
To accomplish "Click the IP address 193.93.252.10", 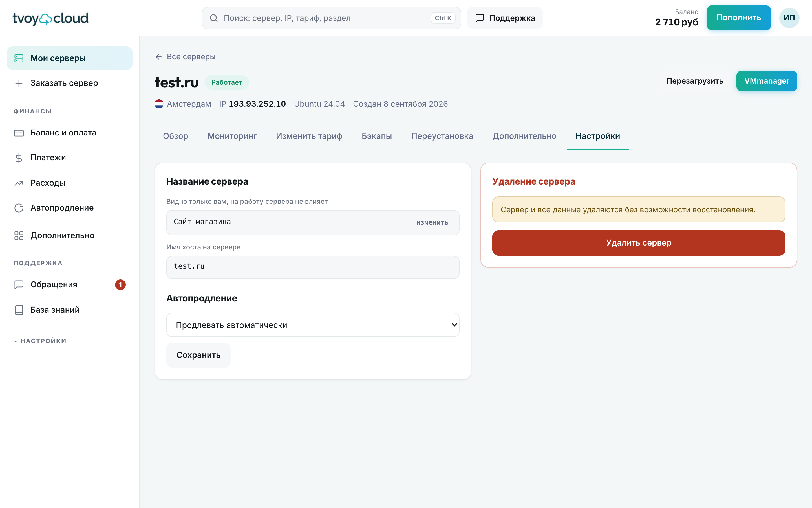I will pyautogui.click(x=257, y=104).
